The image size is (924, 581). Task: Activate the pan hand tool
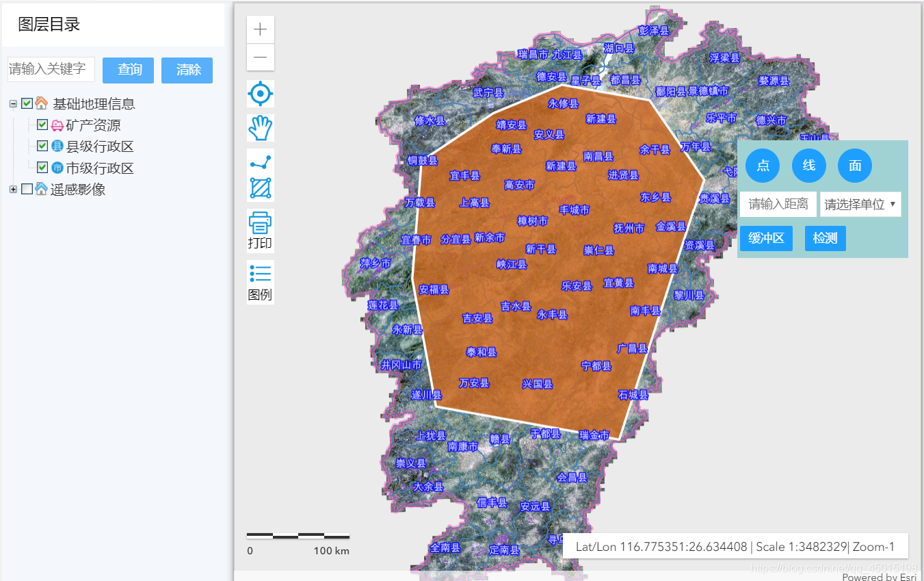point(260,128)
